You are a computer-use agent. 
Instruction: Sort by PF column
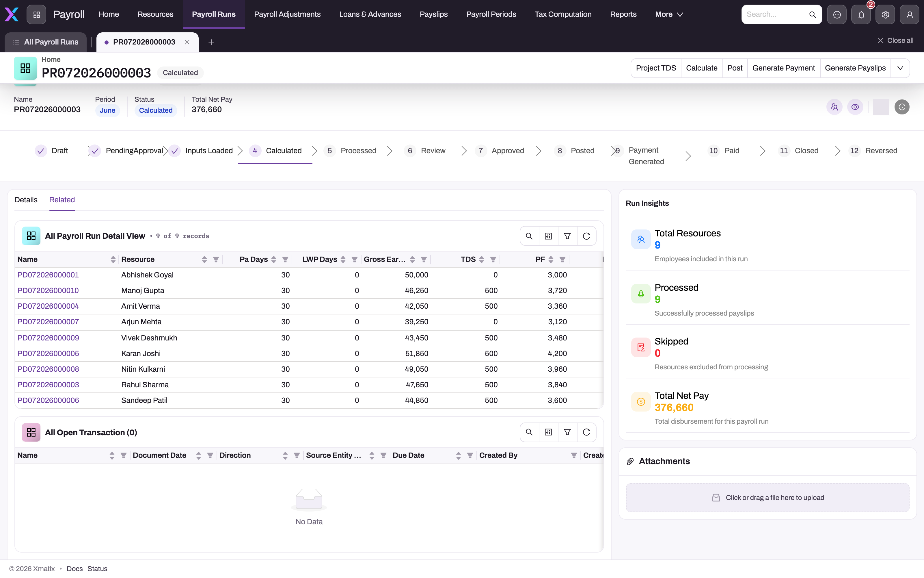coord(551,260)
